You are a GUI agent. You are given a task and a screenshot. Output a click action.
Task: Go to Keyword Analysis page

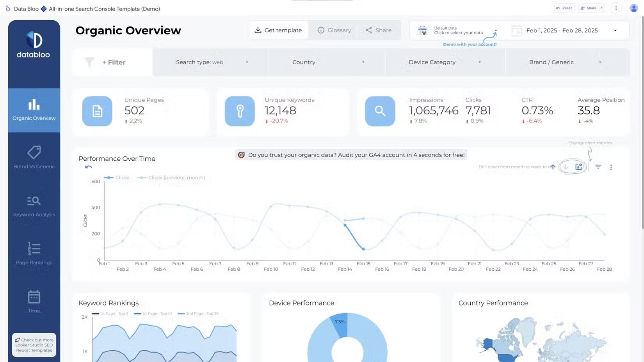[x=34, y=206]
